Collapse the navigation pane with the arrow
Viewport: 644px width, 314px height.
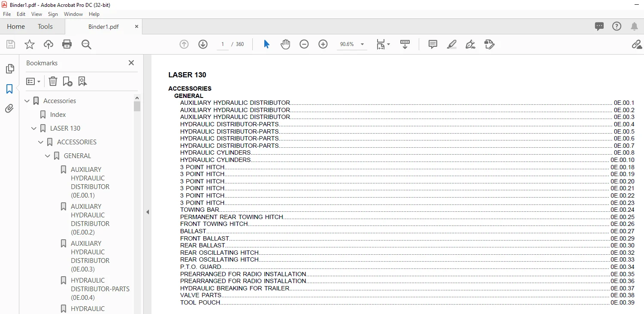[x=148, y=212]
